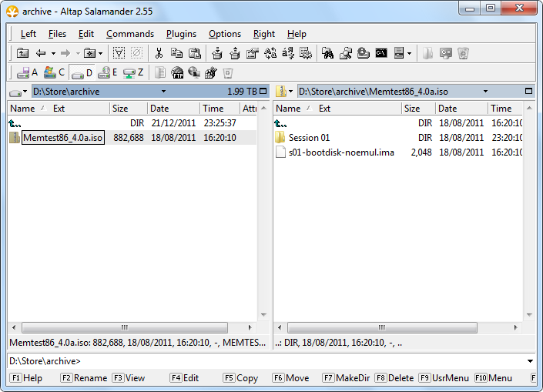Click the folder with magnifier icon
This screenshot has height=392, width=543.
(346, 53)
